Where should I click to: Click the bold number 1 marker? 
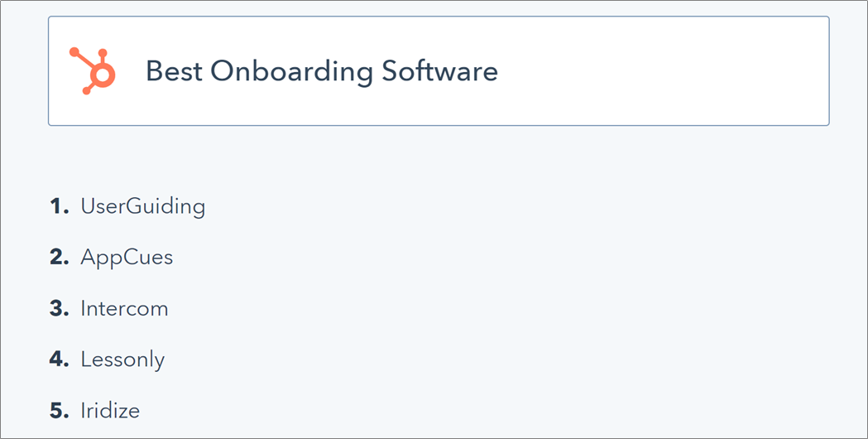click(60, 207)
